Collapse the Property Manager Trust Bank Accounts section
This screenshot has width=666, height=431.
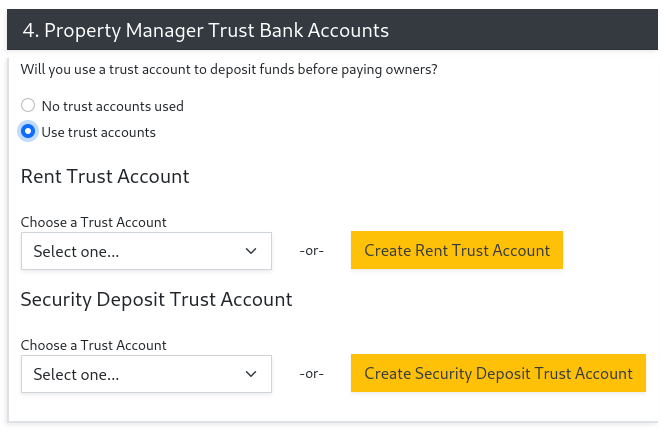click(205, 30)
